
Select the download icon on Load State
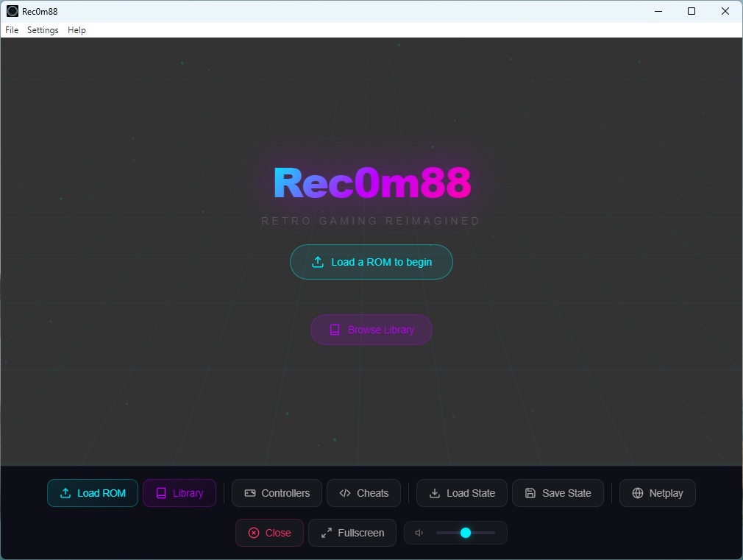(435, 493)
